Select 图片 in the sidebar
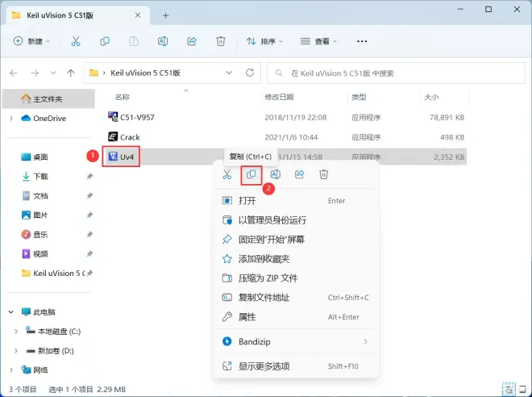Image resolution: width=532 pixels, height=397 pixels. pyautogui.click(x=48, y=215)
